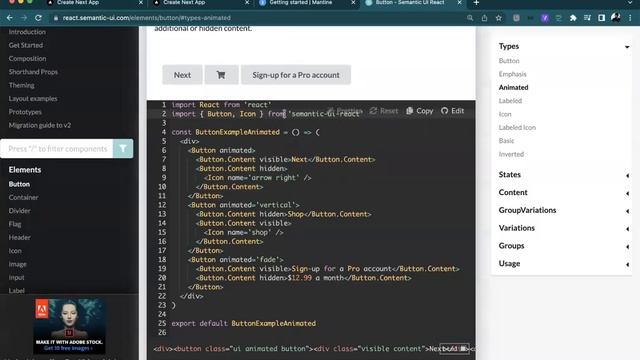Open Shorthand Props in the sidebar

point(33,72)
